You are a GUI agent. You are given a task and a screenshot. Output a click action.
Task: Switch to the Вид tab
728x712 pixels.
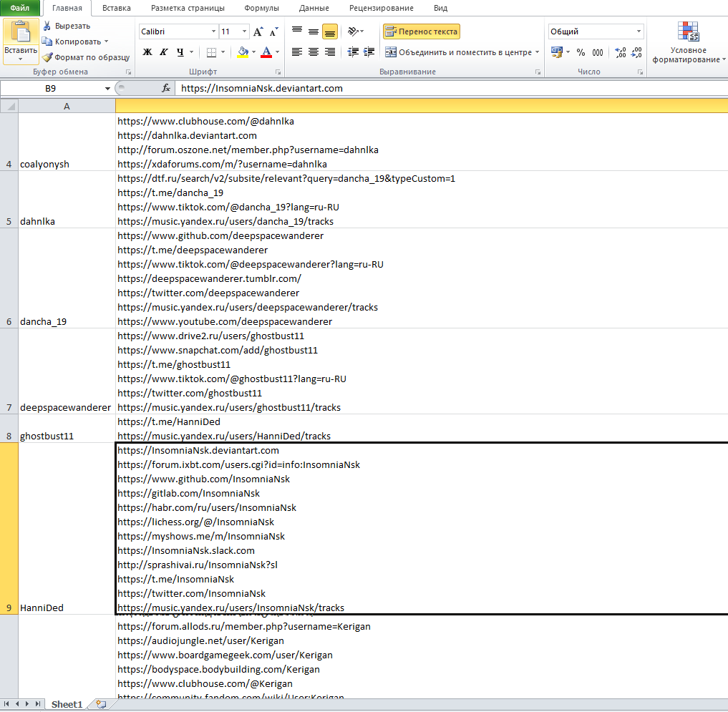pyautogui.click(x=440, y=8)
